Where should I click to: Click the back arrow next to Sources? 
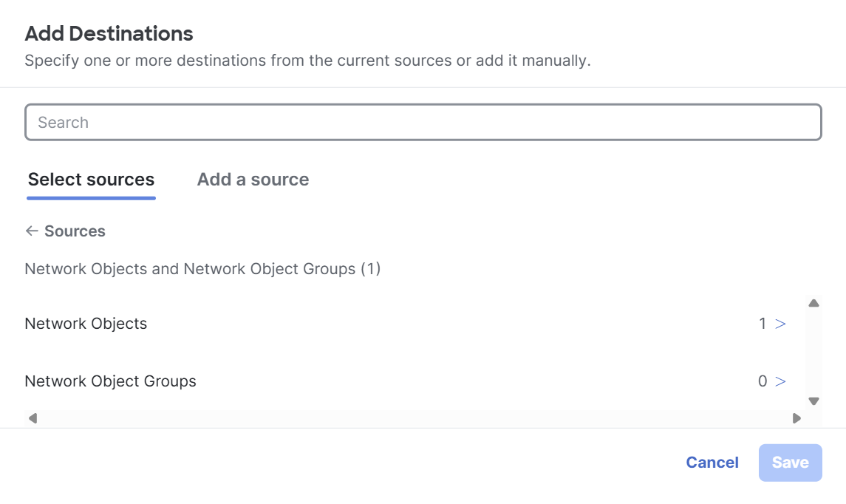click(x=32, y=231)
